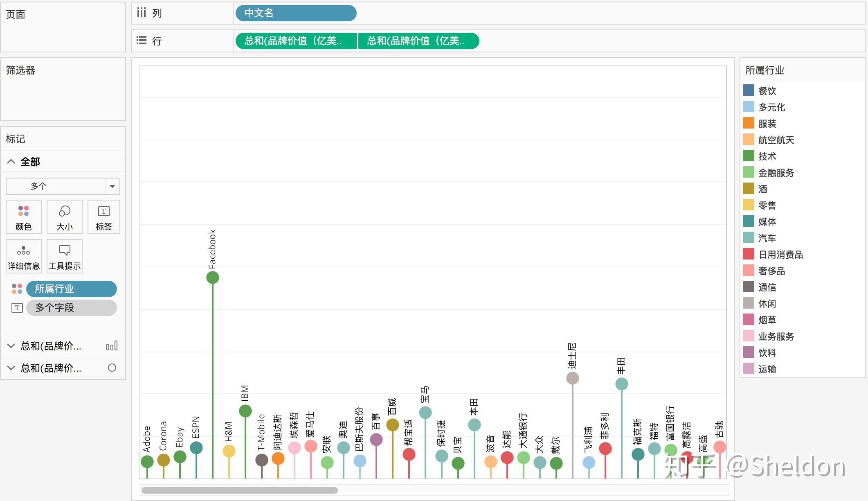Screen dimensions: 868x501
Task: Open the Tooltip (工具提示) mark card
Action: coord(65,256)
